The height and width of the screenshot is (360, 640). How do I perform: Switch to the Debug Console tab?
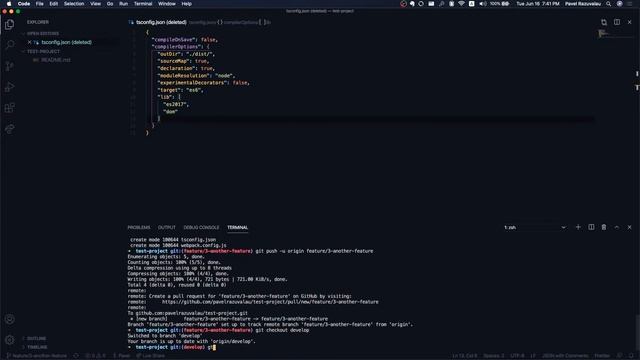tap(201, 227)
